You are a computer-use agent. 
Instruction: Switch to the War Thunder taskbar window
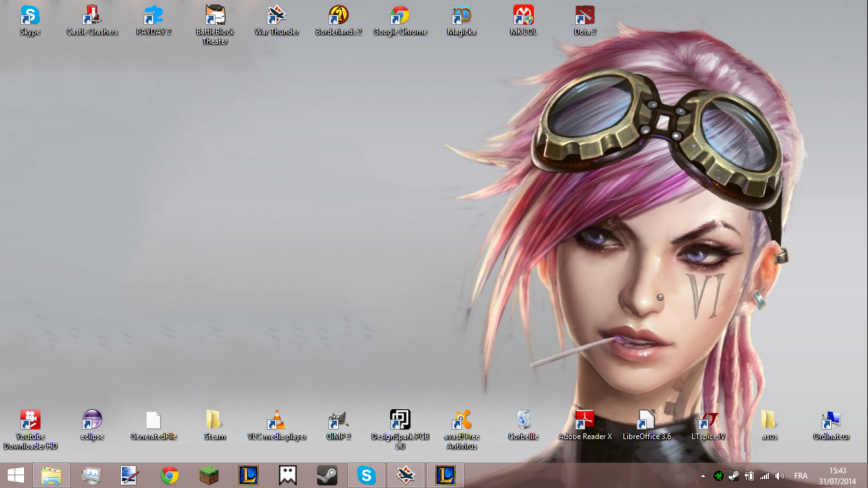coord(405,475)
